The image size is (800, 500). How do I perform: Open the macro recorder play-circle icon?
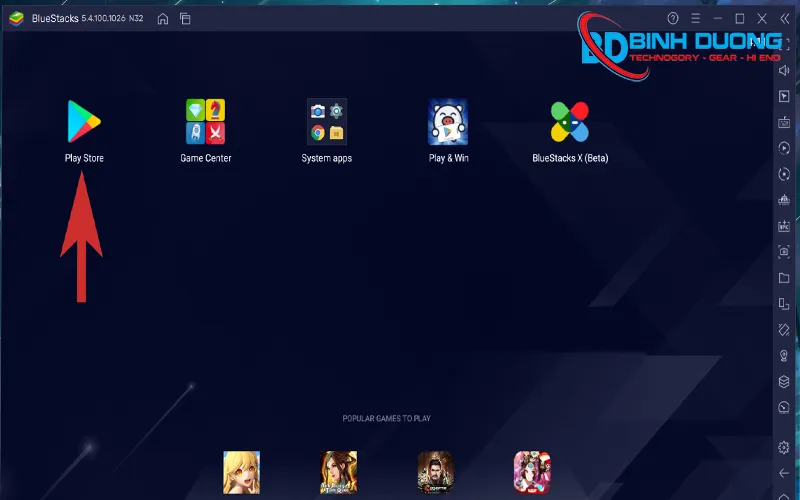[784, 148]
